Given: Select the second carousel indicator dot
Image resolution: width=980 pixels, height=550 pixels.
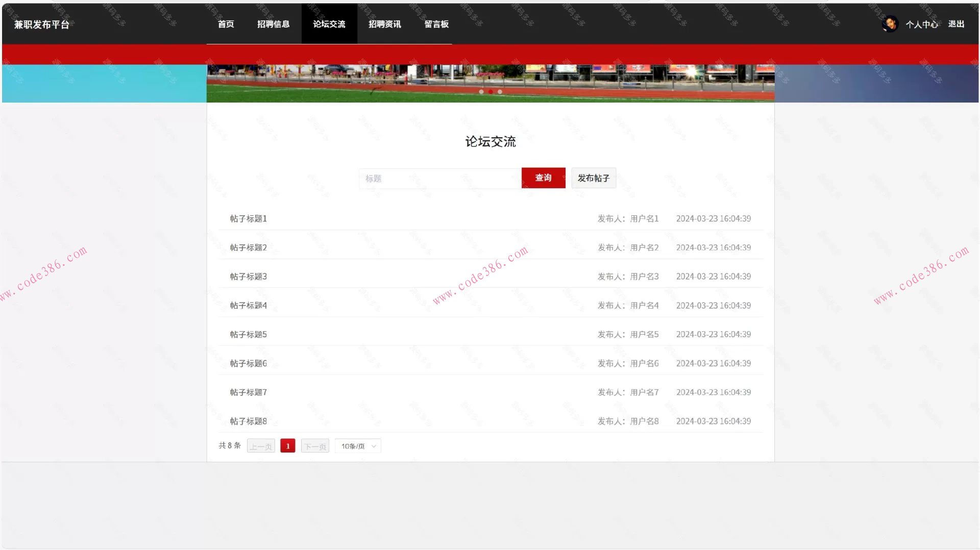Looking at the screenshot, I should [491, 92].
